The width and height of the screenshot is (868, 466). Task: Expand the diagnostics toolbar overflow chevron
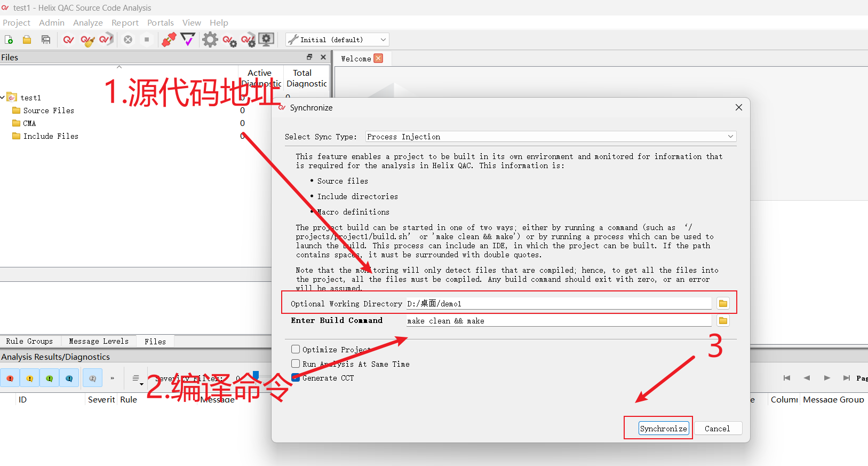click(x=112, y=378)
